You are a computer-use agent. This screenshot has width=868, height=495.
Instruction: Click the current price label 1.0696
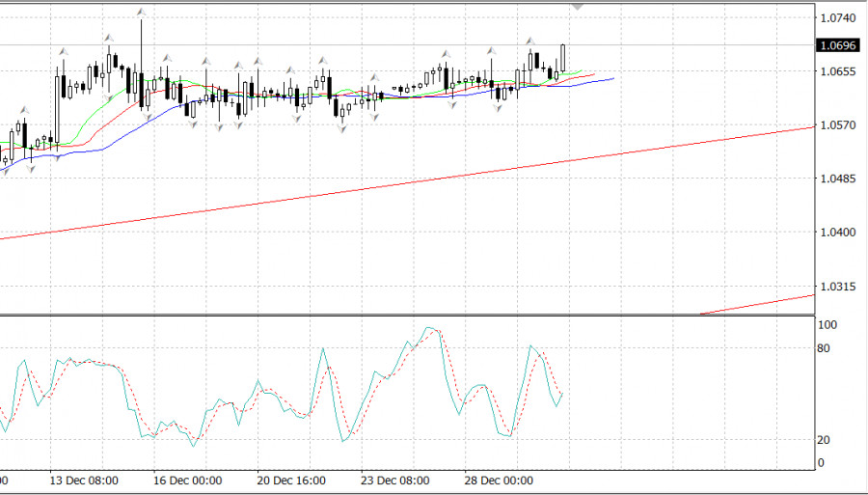[835, 45]
